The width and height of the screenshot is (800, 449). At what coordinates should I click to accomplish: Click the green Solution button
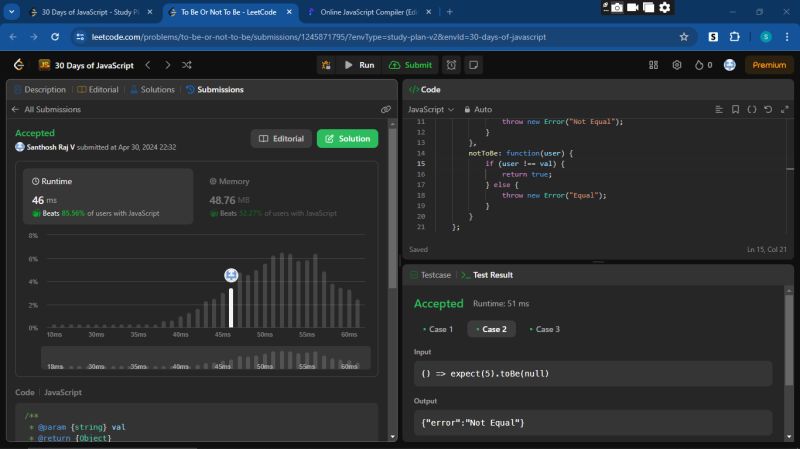click(x=347, y=139)
